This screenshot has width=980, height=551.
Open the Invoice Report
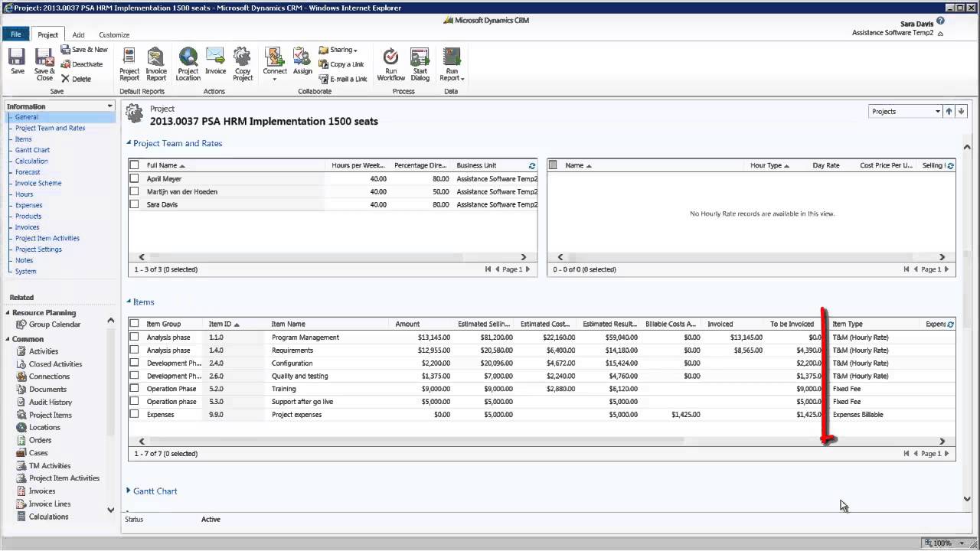(156, 64)
